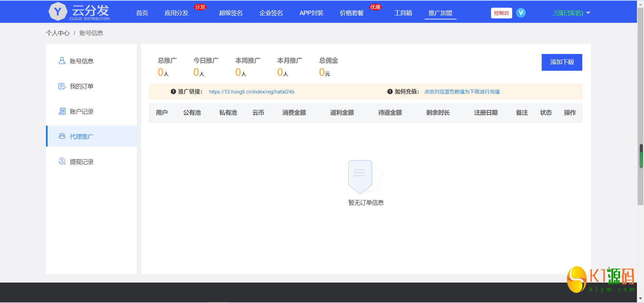Click the scrollbar down arrow

(x=640, y=298)
